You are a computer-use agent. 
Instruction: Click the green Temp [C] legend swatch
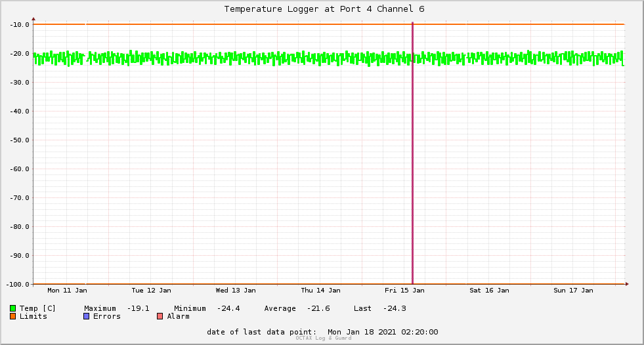pos(12,308)
